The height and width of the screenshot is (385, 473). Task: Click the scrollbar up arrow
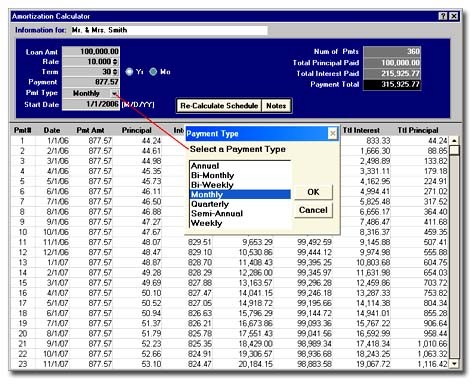[454, 141]
